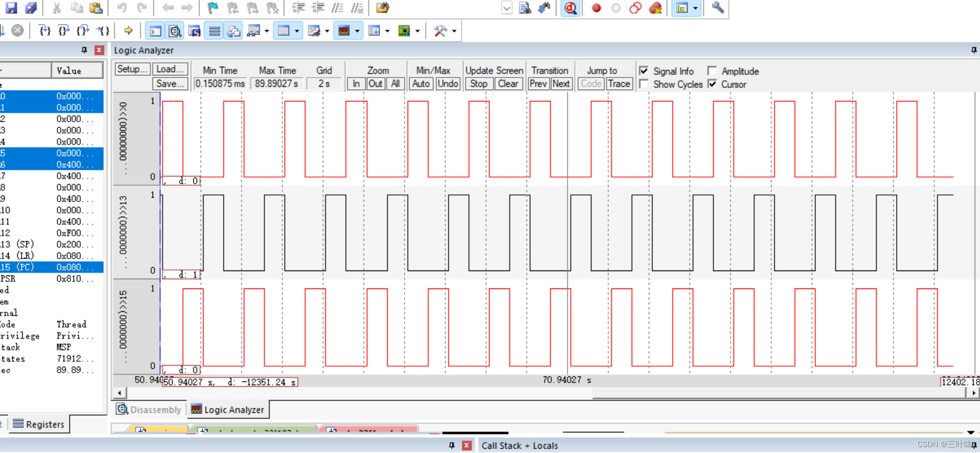
Task: Show next statement yellow arrow icon
Action: click(128, 30)
